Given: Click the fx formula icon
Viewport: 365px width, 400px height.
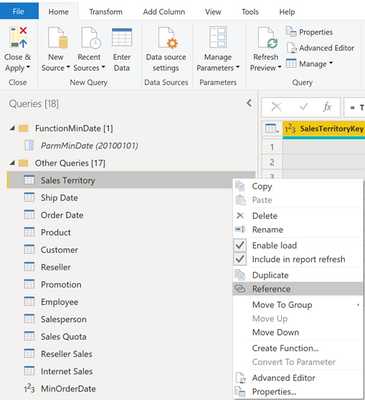Looking at the screenshot, I should pyautogui.click(x=327, y=107).
